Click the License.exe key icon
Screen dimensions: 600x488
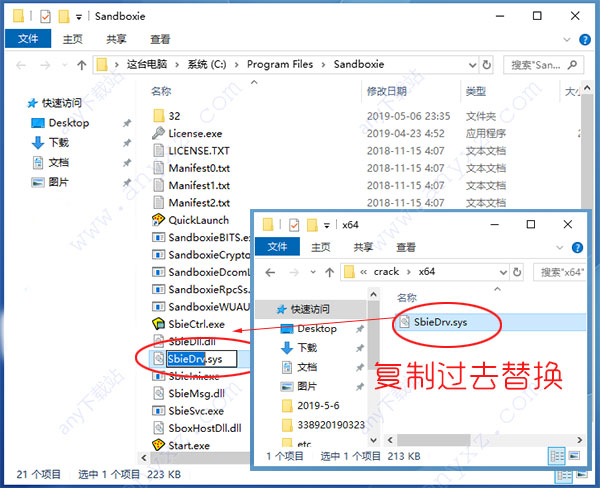pos(158,133)
